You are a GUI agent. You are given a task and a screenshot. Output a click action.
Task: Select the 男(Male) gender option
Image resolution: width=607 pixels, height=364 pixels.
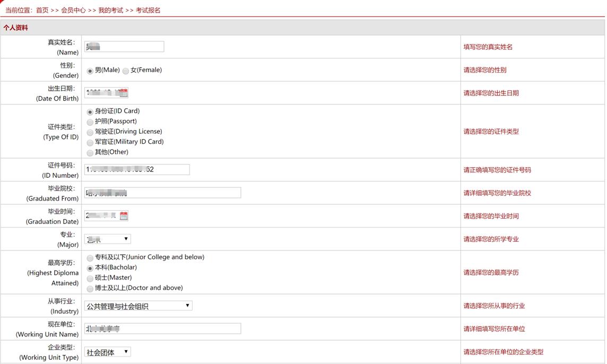(x=90, y=71)
